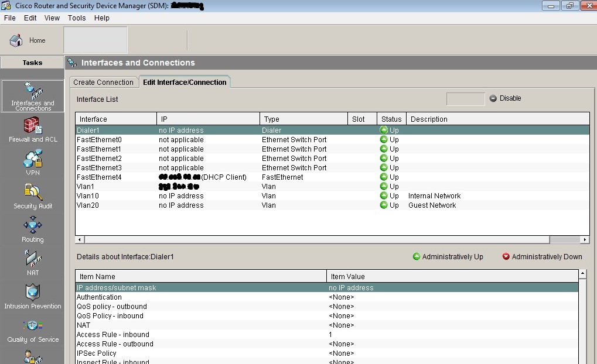
Task: Select the Vlan20 interface row
Action: [x=332, y=205]
